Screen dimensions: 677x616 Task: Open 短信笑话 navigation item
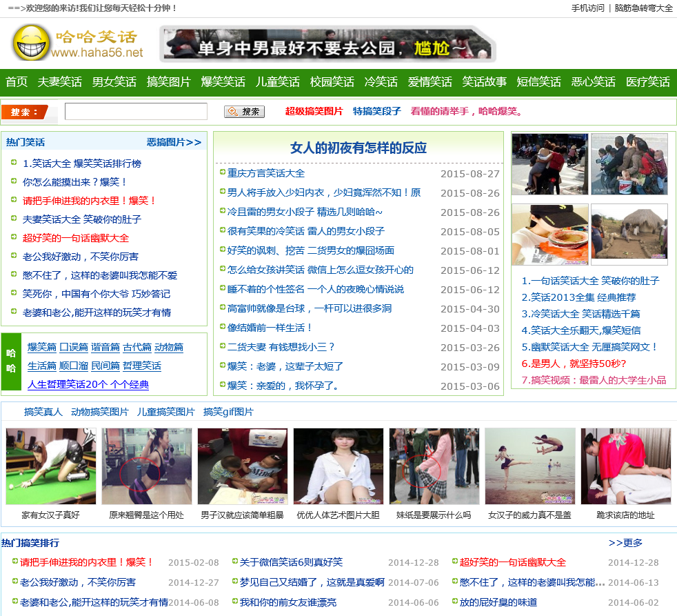click(x=538, y=81)
